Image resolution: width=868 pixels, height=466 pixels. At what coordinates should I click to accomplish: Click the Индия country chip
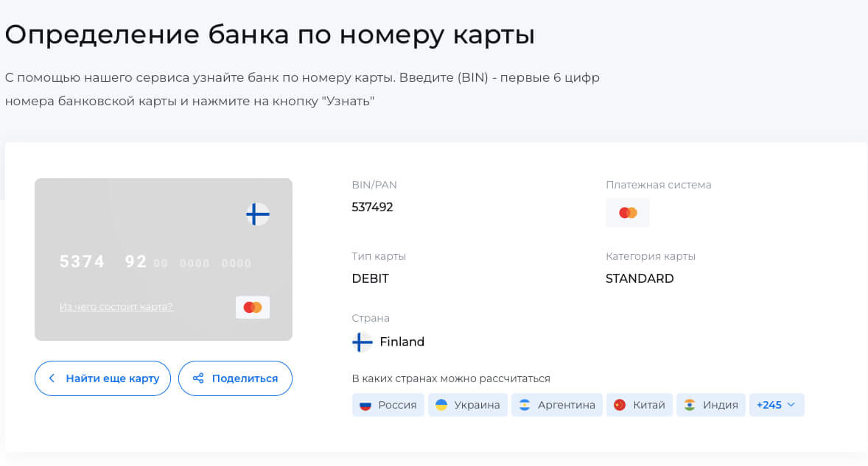click(711, 404)
